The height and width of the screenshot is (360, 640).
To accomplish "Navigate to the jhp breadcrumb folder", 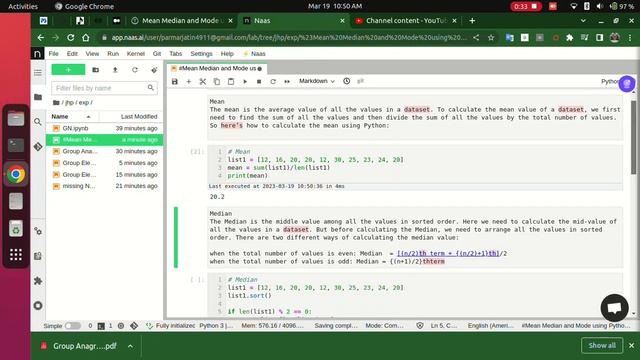I will 70,102.
